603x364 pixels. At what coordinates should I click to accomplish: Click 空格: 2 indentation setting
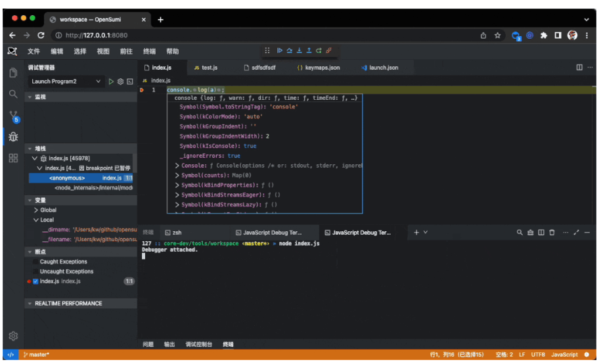point(504,354)
